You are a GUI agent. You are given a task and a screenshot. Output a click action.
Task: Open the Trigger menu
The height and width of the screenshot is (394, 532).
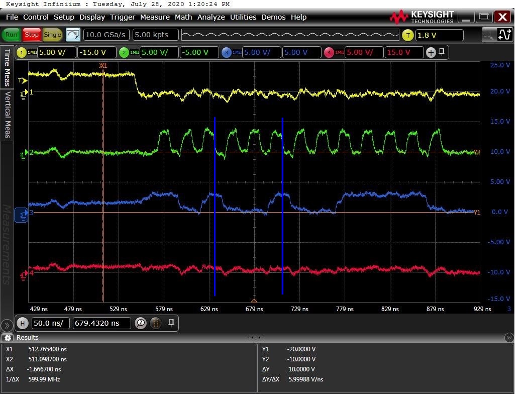(123, 17)
